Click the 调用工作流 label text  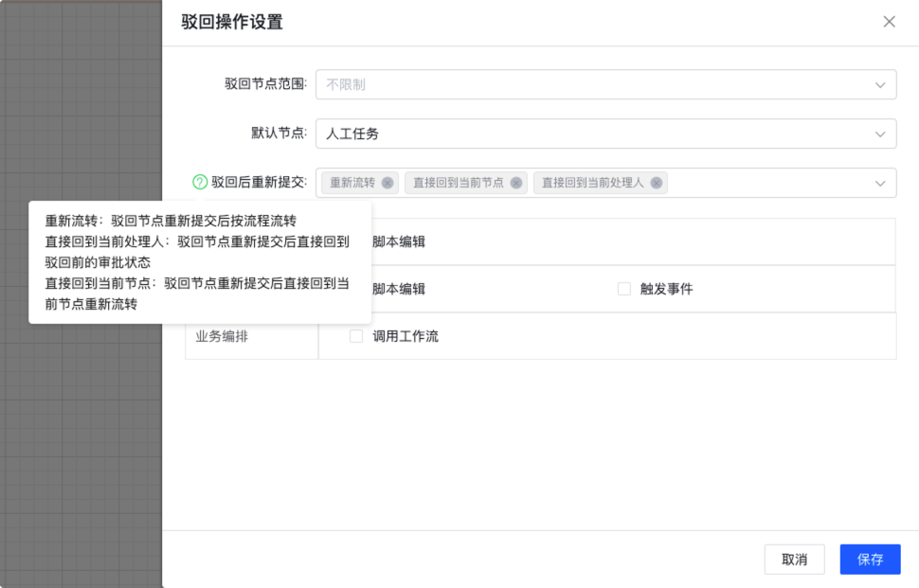tap(405, 336)
